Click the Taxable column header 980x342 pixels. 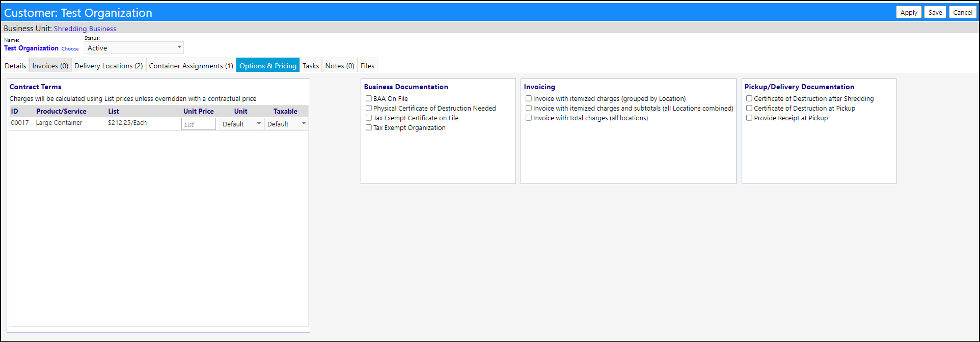[x=285, y=111]
